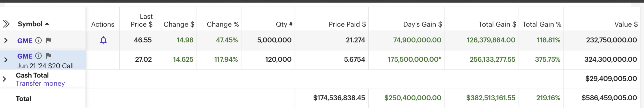
Task: Open GME call option symbol link
Action: pyautogui.click(x=25, y=56)
